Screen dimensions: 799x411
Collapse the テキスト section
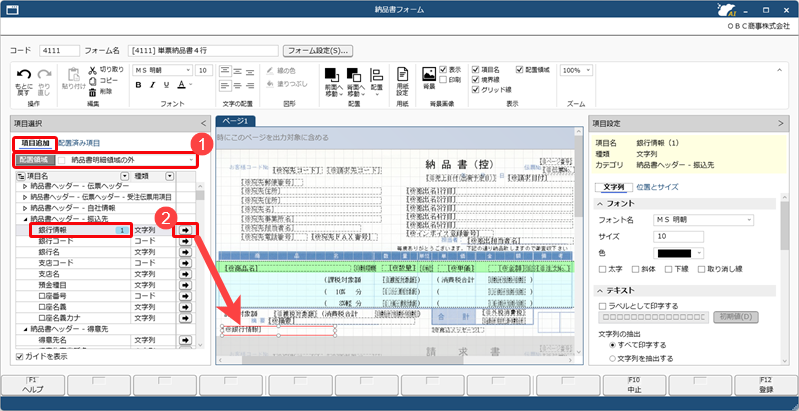point(599,290)
